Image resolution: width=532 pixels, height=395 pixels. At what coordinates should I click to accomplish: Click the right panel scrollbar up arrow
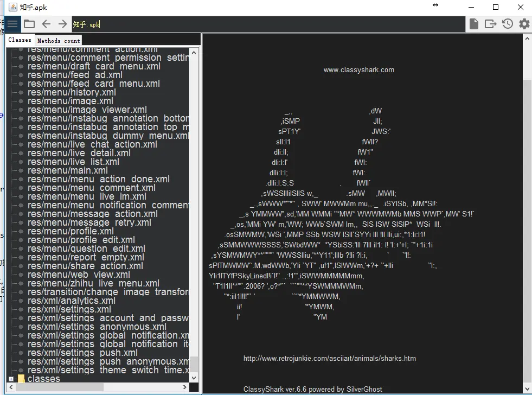(x=528, y=39)
